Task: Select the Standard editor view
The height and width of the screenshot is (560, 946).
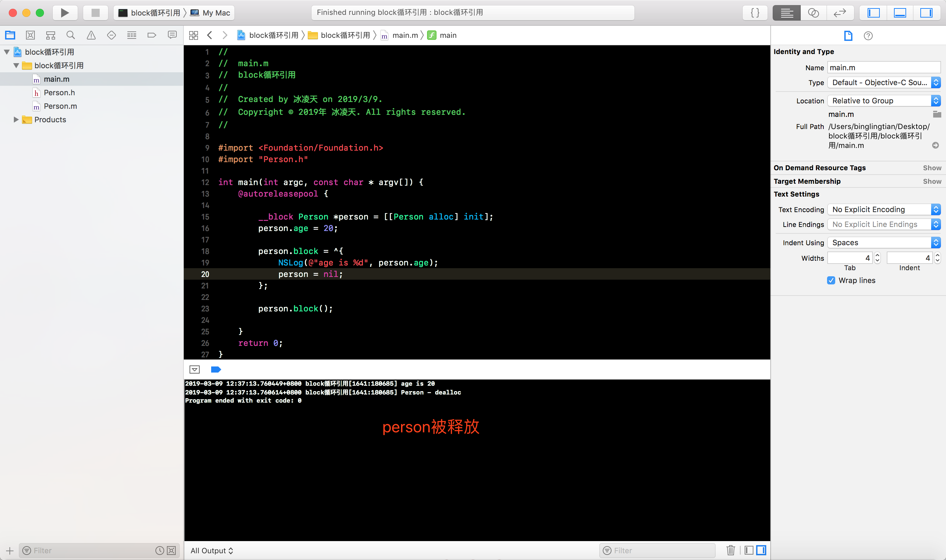Action: [787, 13]
